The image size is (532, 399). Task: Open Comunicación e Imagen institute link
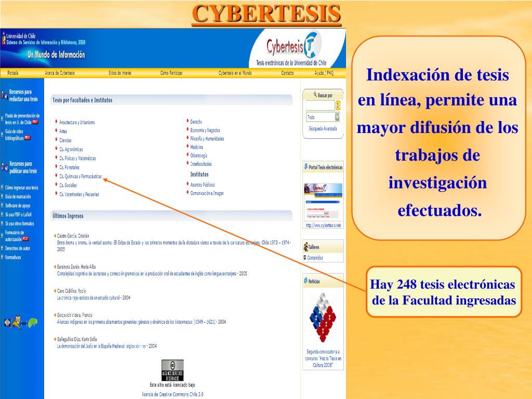207,193
